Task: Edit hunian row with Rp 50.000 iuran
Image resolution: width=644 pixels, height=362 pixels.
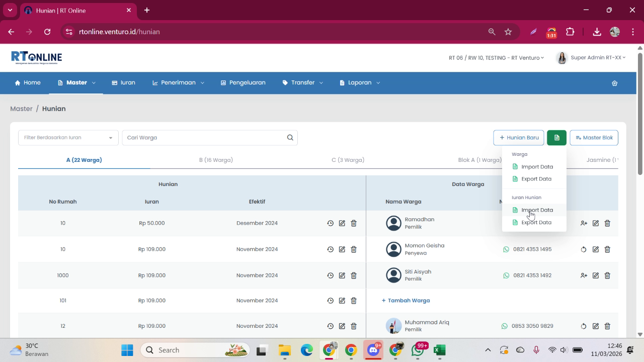Action: (x=342, y=223)
